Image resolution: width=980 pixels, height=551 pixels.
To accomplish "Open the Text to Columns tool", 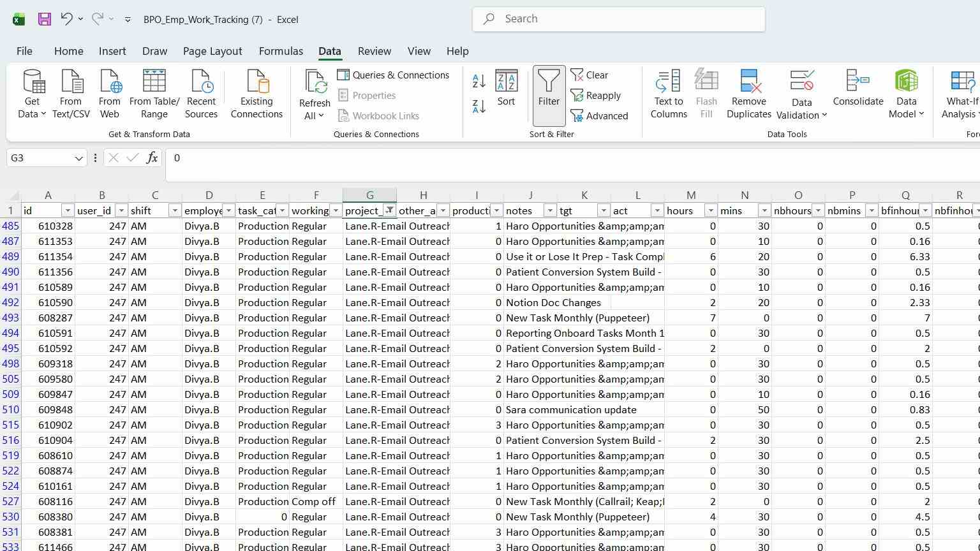I will (x=669, y=94).
